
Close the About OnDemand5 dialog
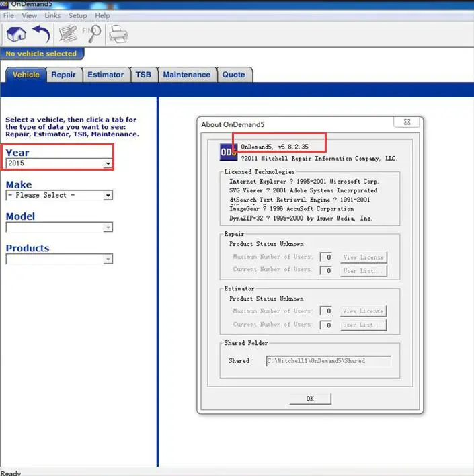pos(407,122)
